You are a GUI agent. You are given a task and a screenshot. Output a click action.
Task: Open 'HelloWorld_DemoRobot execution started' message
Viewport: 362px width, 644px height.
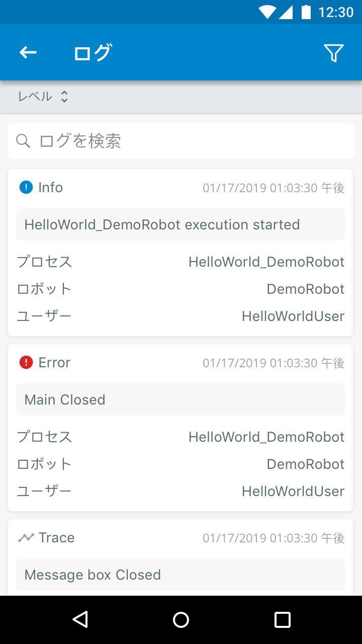(x=180, y=224)
